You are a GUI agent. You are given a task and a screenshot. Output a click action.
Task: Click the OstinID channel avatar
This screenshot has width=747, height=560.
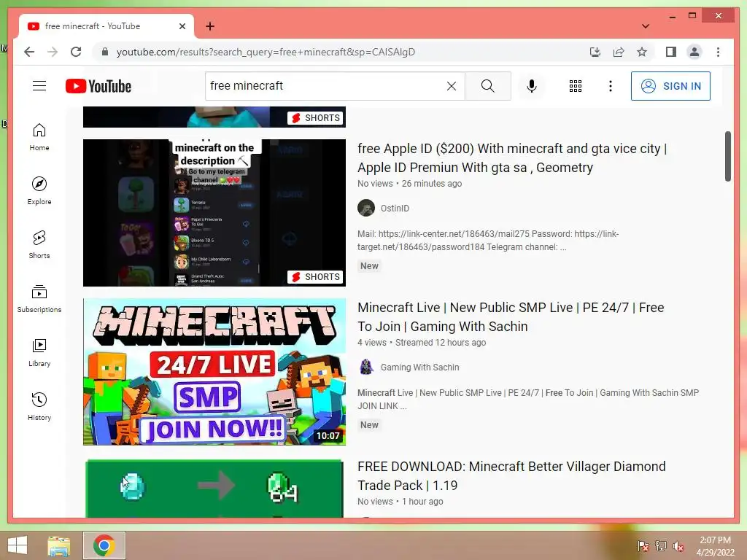click(x=366, y=208)
